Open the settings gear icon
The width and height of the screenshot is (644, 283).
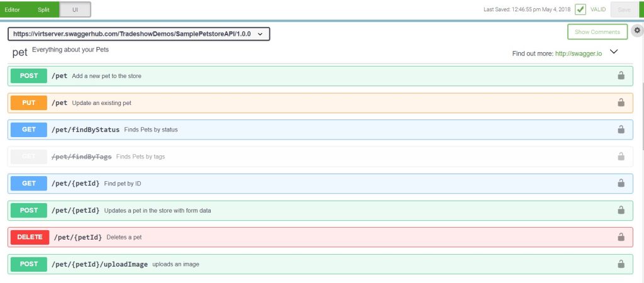(637, 30)
